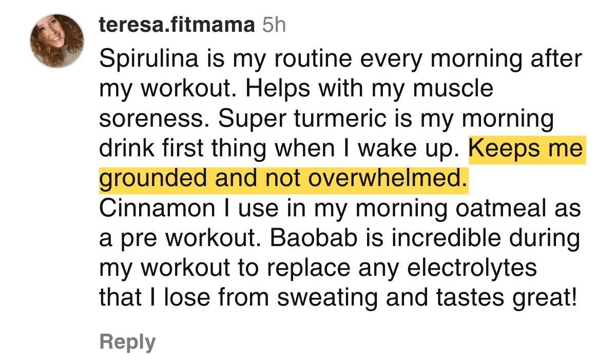616x364 pixels.
Task: Click the phrase 'wake up' in the comment
Action: coord(417,150)
